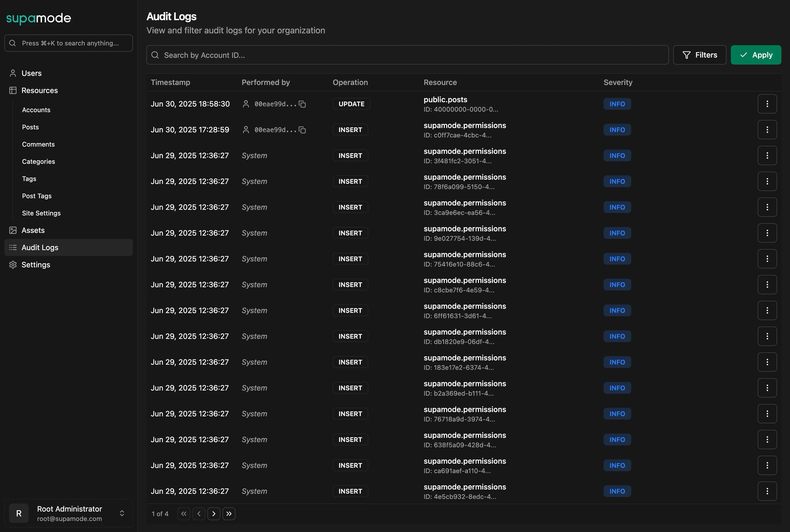Open the account switcher chevron for Root Administrator
Viewport: 790px width, 532px height.
tap(122, 513)
